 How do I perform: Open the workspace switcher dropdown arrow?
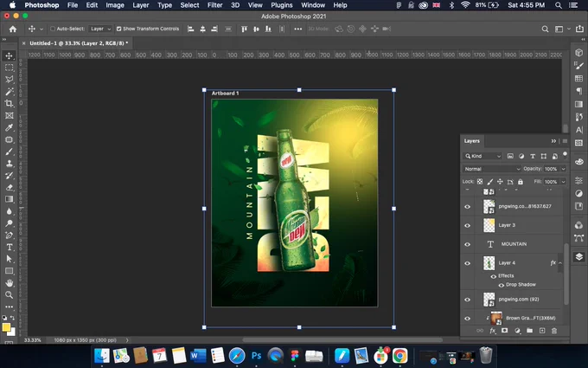(569, 29)
